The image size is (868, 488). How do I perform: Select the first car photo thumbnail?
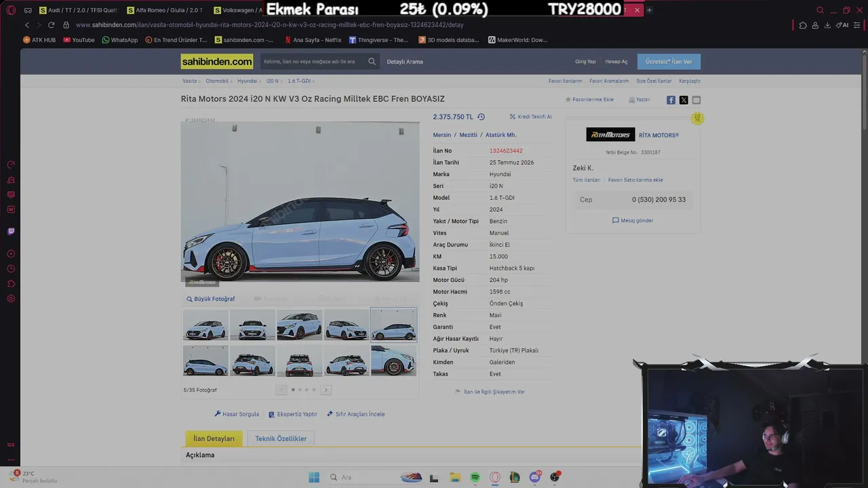coord(205,325)
